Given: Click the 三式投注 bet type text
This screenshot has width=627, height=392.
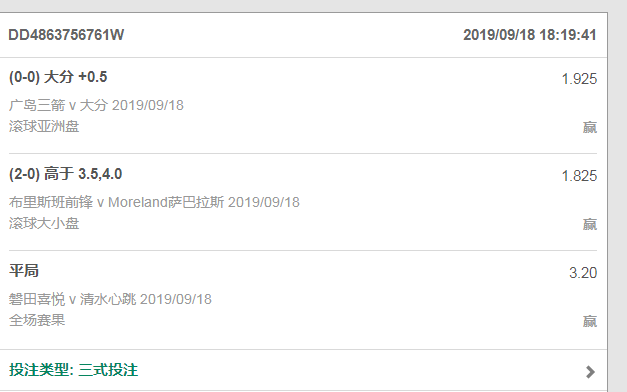Looking at the screenshot, I should tap(108, 370).
